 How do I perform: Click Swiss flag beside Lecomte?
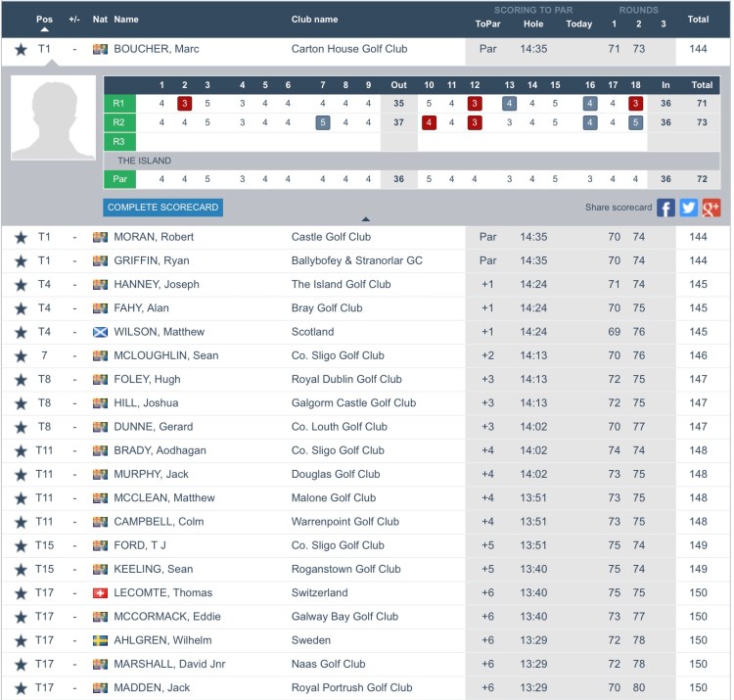[x=100, y=592]
